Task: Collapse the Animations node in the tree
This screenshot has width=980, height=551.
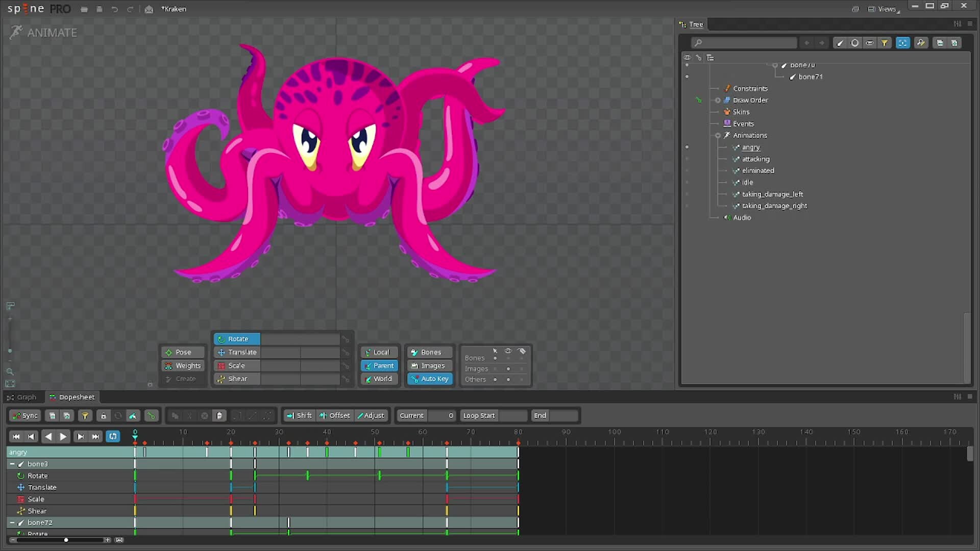Action: pyautogui.click(x=718, y=135)
